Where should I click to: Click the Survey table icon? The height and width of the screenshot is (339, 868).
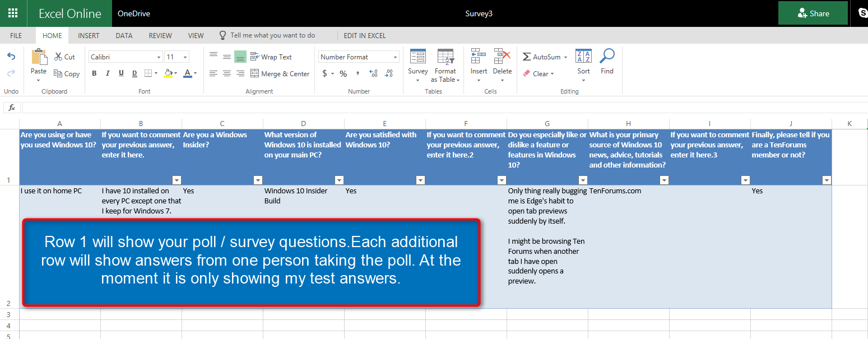(418, 57)
